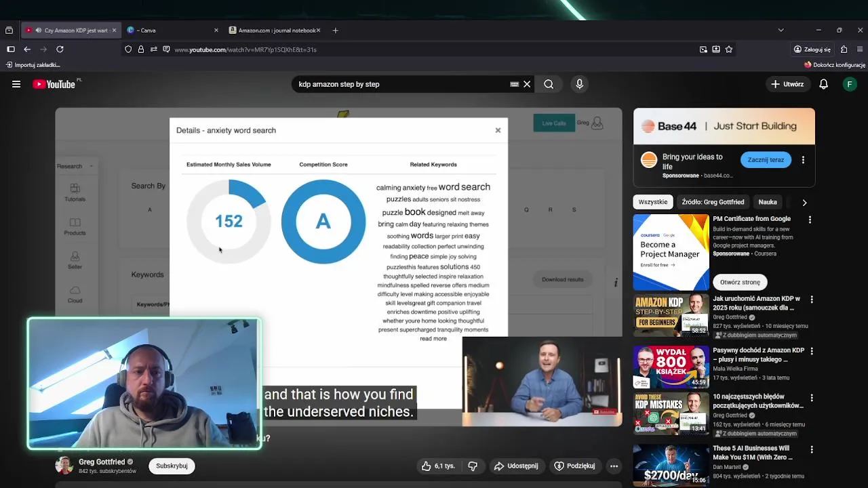The width and height of the screenshot is (868, 488).
Task: Open Tutorials in the video's sidebar
Action: 75,192
